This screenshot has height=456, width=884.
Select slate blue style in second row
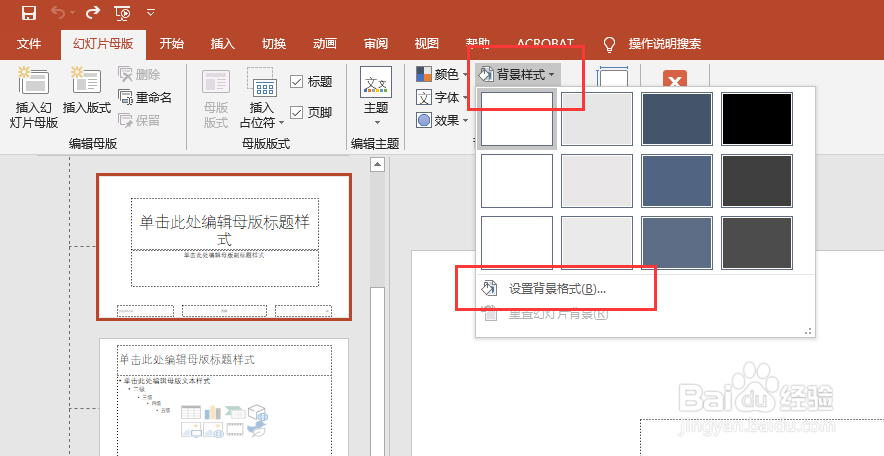point(677,181)
